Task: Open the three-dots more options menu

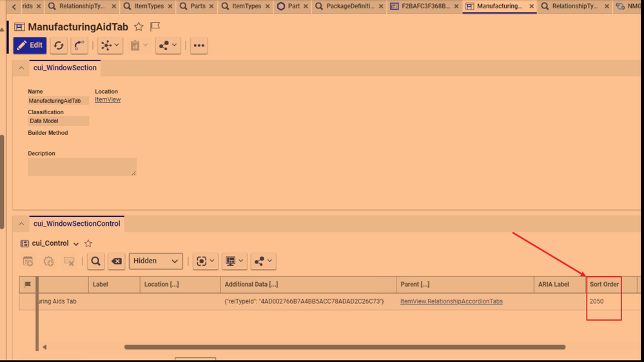Action: 199,45
